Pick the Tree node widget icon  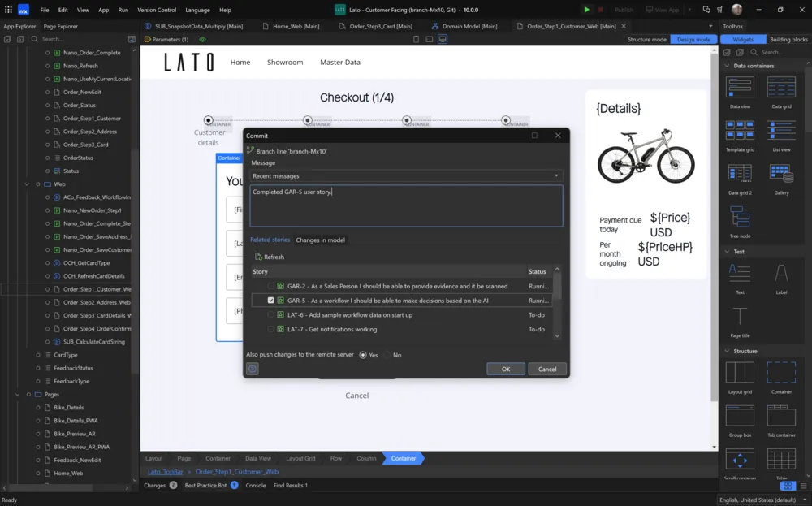click(740, 217)
